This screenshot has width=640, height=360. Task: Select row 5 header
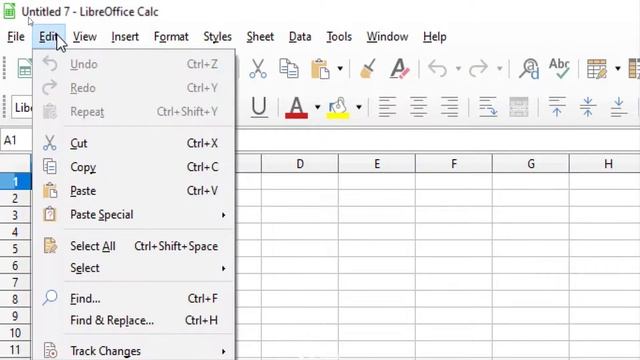[x=15, y=248]
